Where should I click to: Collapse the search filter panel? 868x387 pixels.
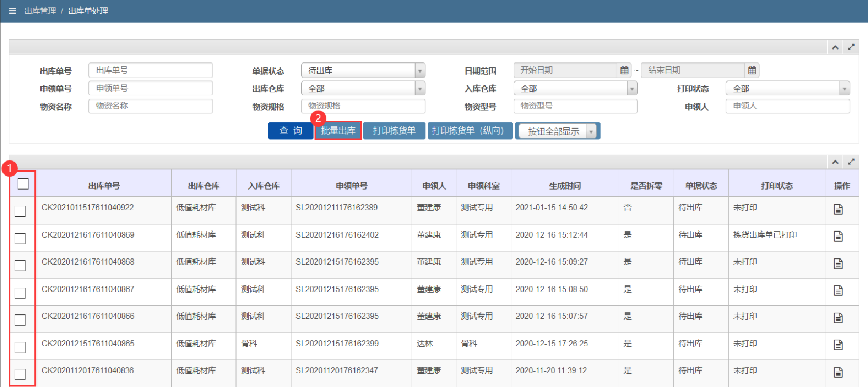point(835,47)
